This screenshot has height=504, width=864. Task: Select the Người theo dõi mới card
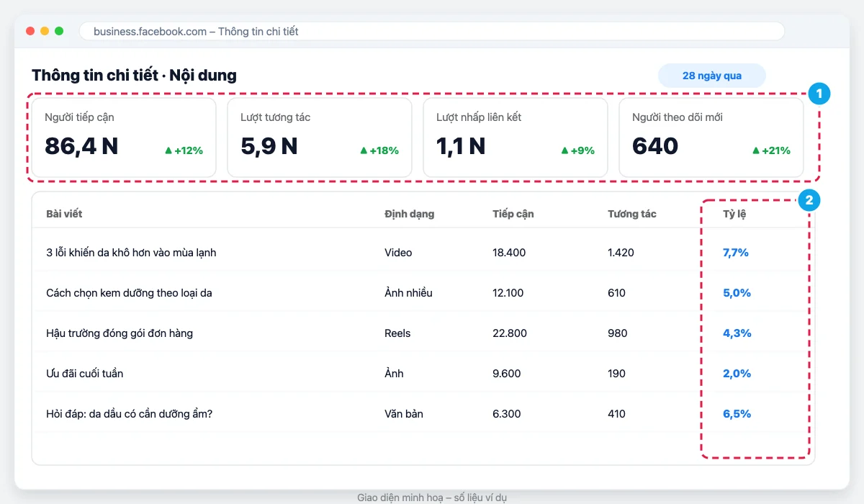711,138
